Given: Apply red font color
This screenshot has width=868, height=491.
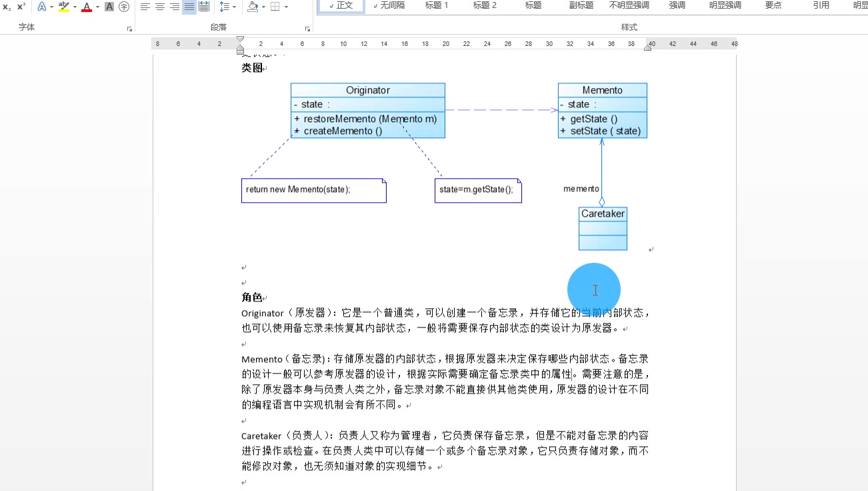Looking at the screenshot, I should tap(87, 7).
